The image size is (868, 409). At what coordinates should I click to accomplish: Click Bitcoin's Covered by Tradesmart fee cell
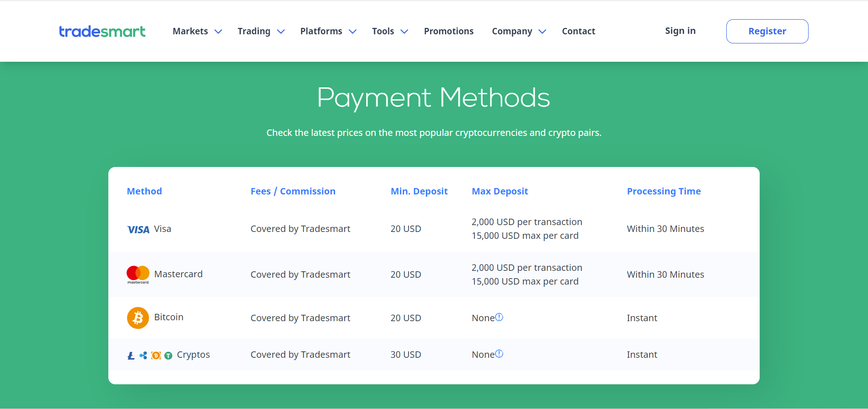click(300, 318)
